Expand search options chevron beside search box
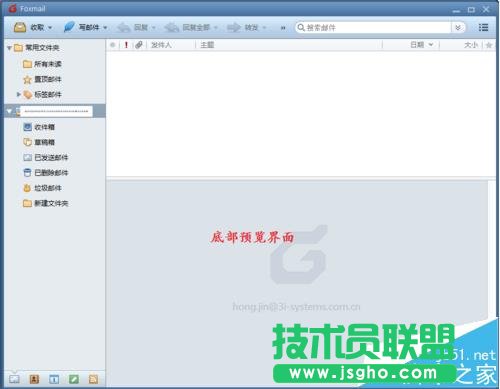 pyautogui.click(x=458, y=28)
